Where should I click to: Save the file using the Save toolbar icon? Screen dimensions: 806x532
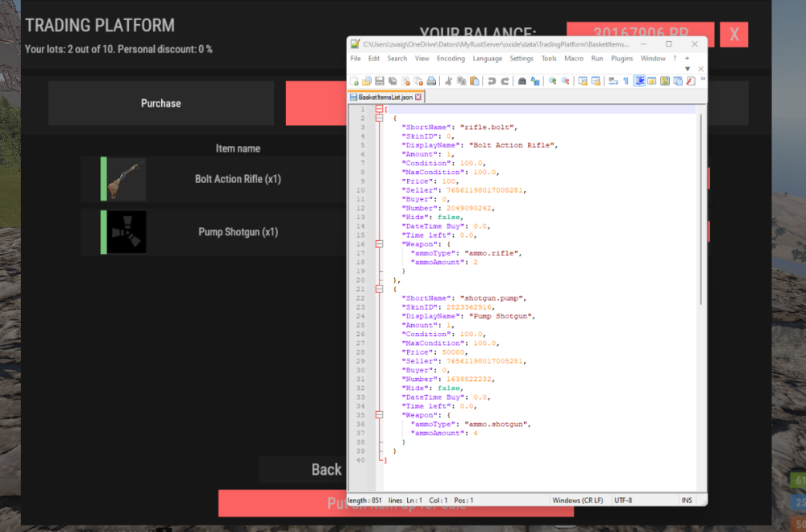coord(379,81)
